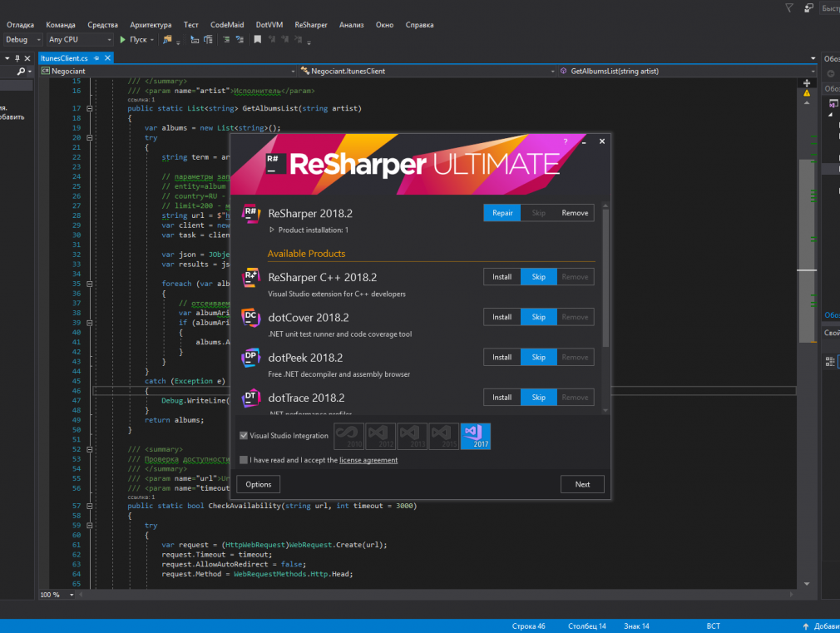Click the help question mark in ReSharper installer

coord(566,141)
